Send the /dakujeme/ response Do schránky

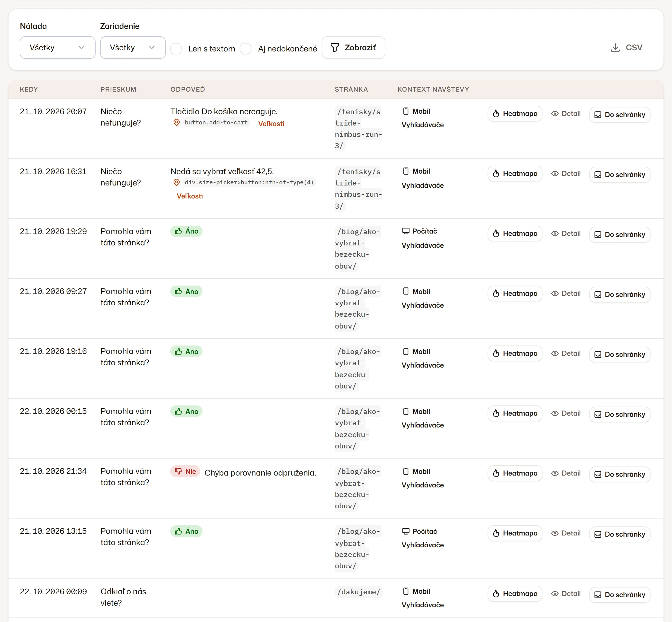pos(619,595)
